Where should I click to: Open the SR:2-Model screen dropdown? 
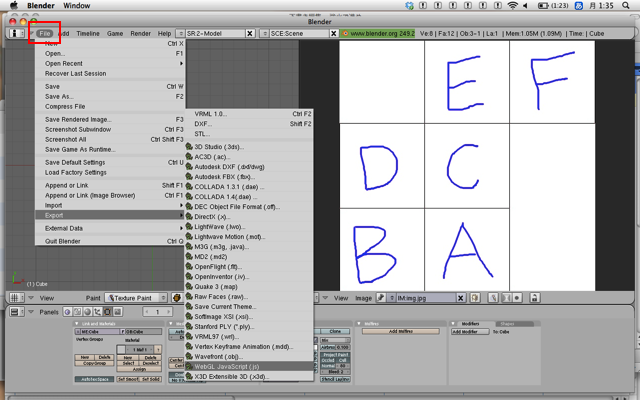tap(180, 33)
